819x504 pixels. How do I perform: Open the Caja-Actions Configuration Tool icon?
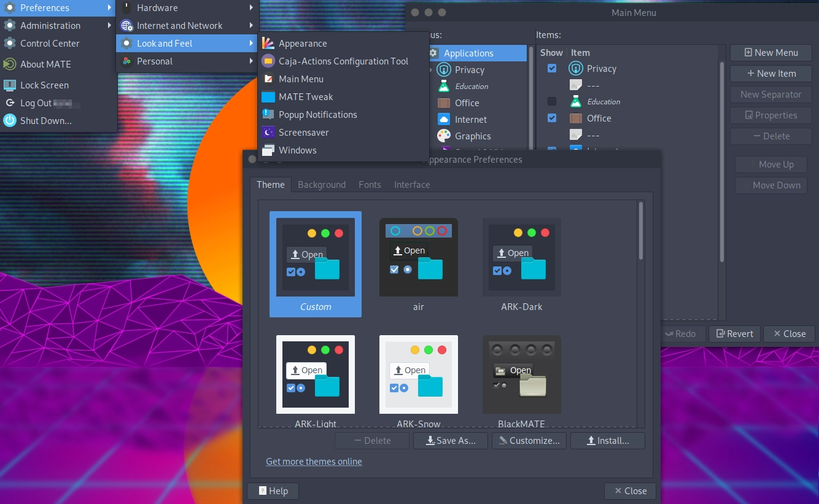click(268, 61)
